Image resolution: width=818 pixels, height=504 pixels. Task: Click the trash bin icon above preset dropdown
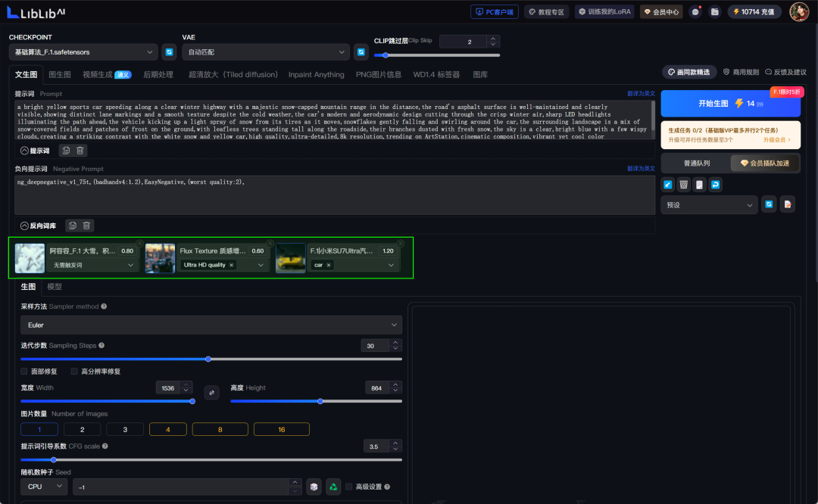[683, 184]
